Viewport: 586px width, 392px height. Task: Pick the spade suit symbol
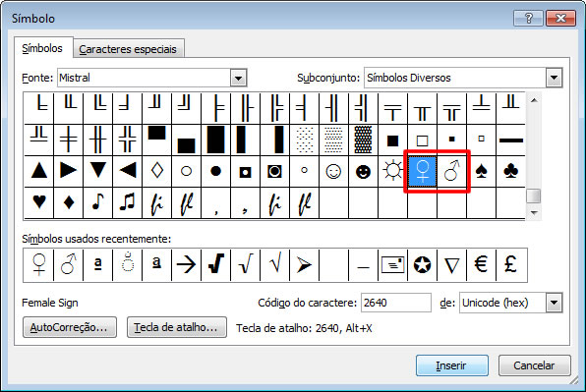click(x=482, y=171)
